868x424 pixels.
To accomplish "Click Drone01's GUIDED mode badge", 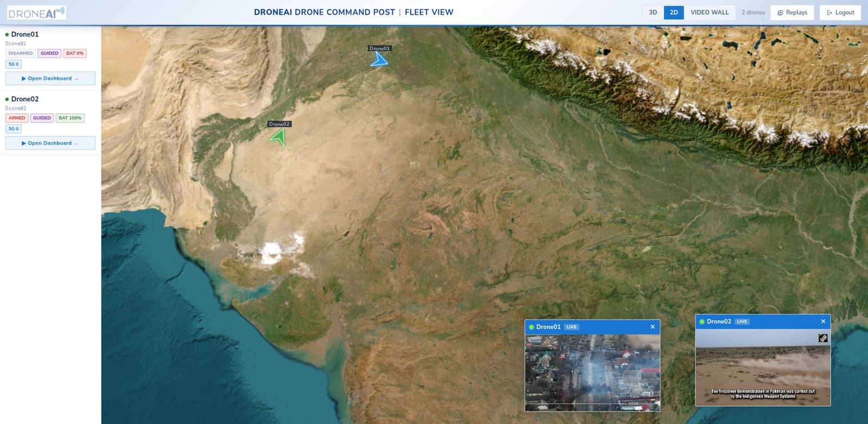I will [49, 53].
